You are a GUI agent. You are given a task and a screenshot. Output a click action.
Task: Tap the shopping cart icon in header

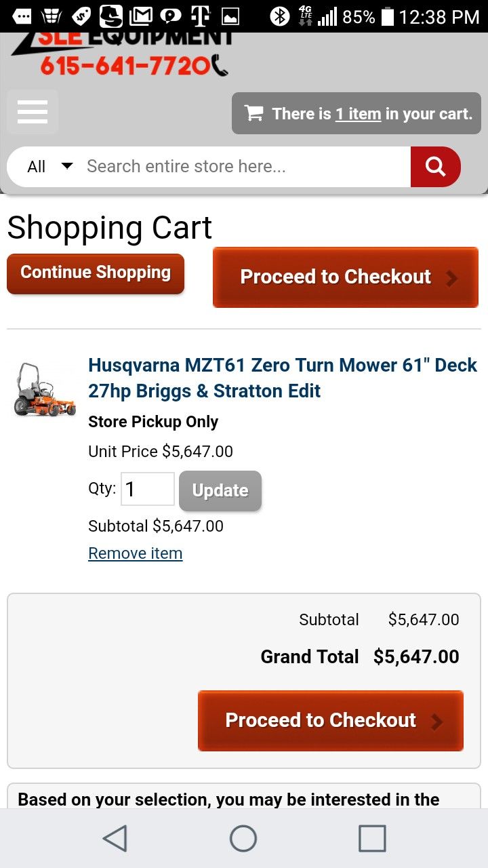(x=253, y=113)
